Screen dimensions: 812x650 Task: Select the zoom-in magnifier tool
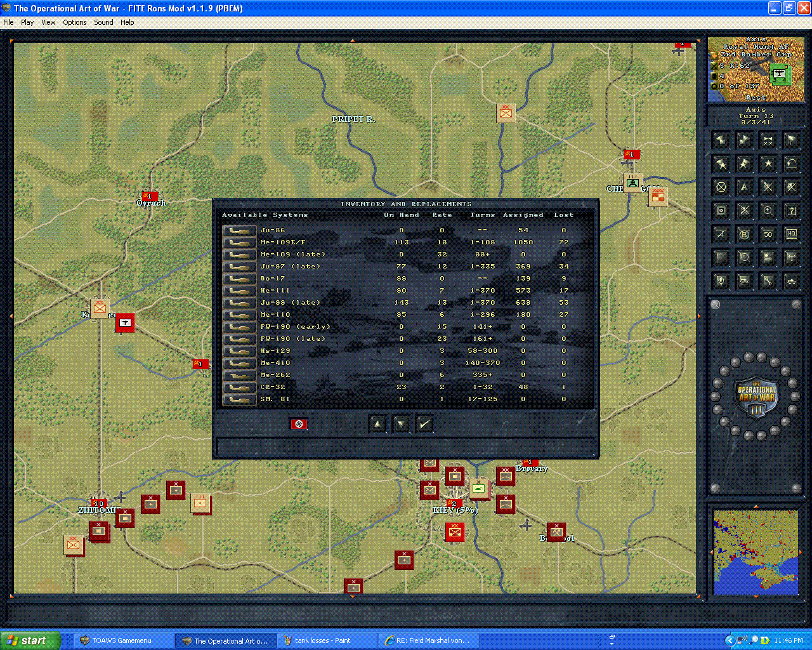768,211
